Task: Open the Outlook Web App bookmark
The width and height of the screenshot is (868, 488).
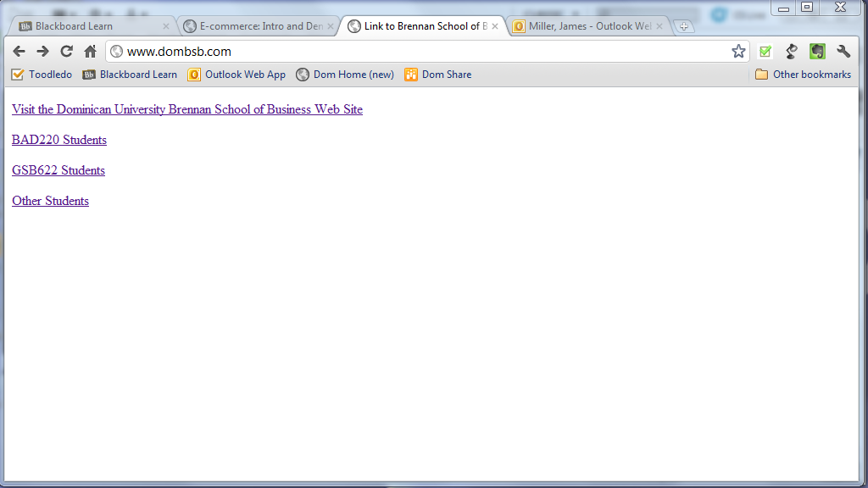Action: click(x=236, y=75)
